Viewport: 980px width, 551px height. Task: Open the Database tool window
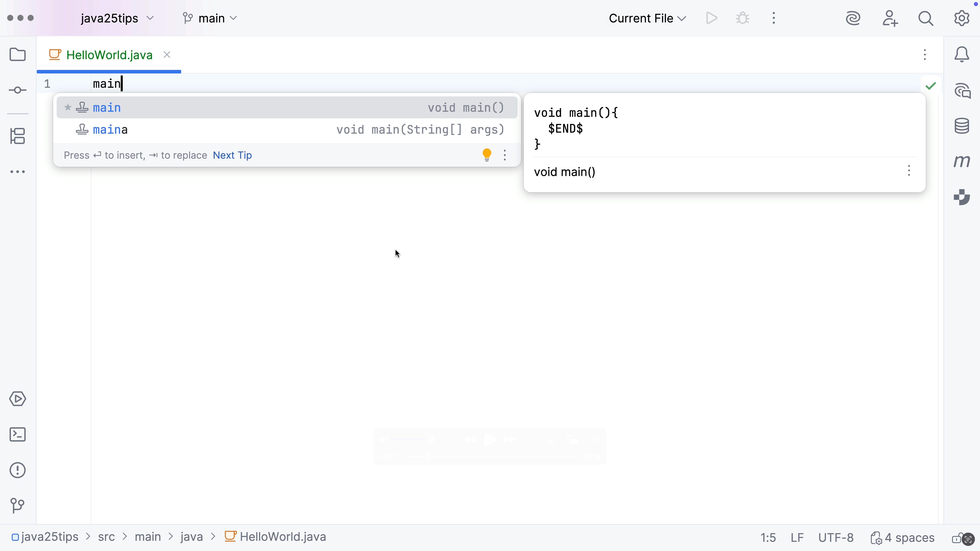pyautogui.click(x=962, y=126)
